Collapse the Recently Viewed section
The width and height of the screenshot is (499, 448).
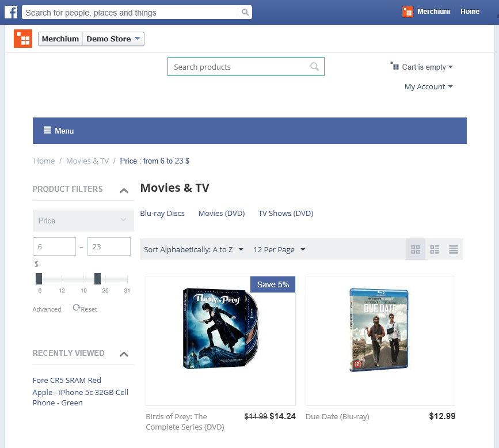click(124, 354)
